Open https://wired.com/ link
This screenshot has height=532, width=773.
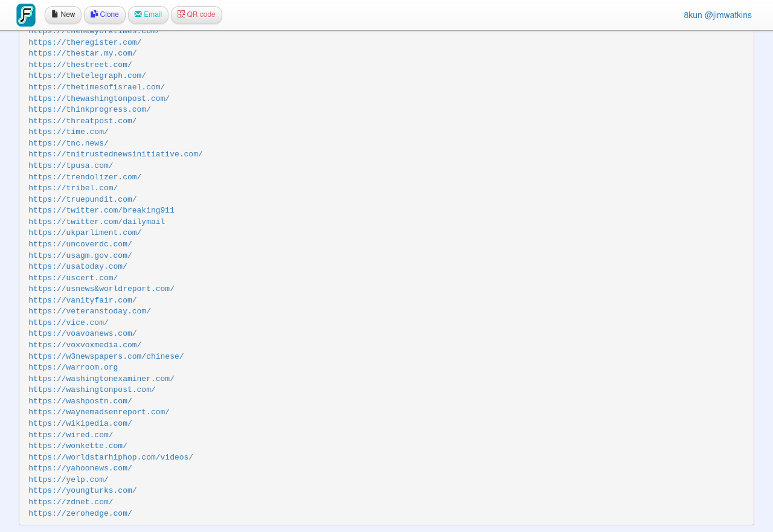coord(71,435)
